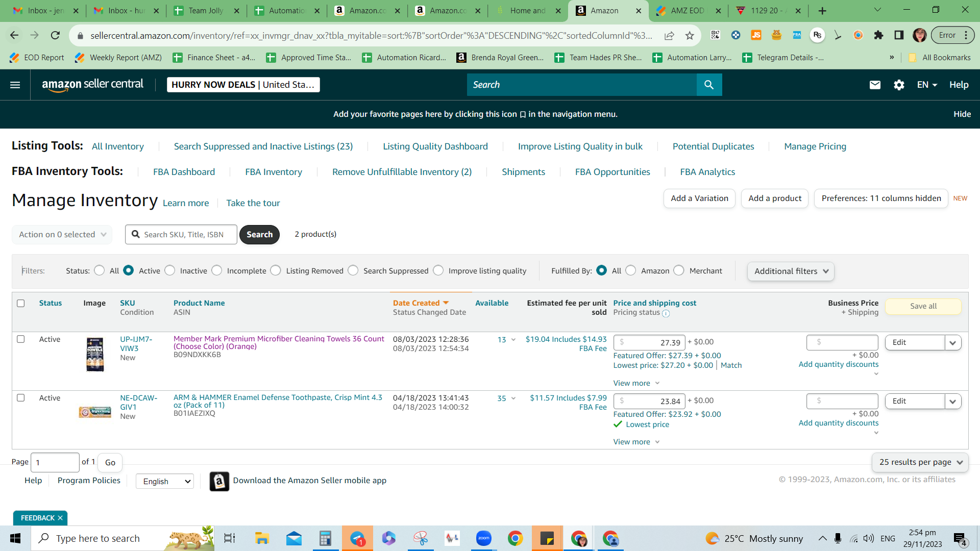This screenshot has width=980, height=551.
Task: Open the settings gear icon
Action: coord(899,85)
